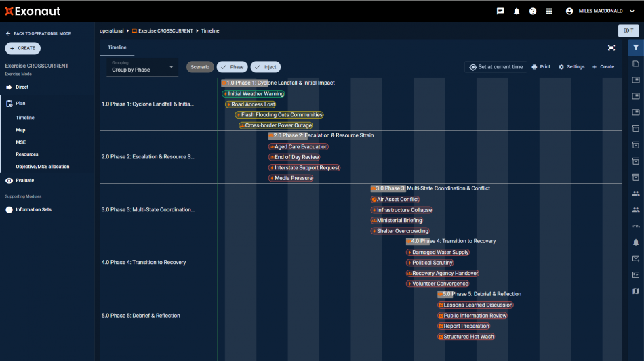Toggle the Scenario filter chip
This screenshot has height=361, width=644.
(x=200, y=67)
